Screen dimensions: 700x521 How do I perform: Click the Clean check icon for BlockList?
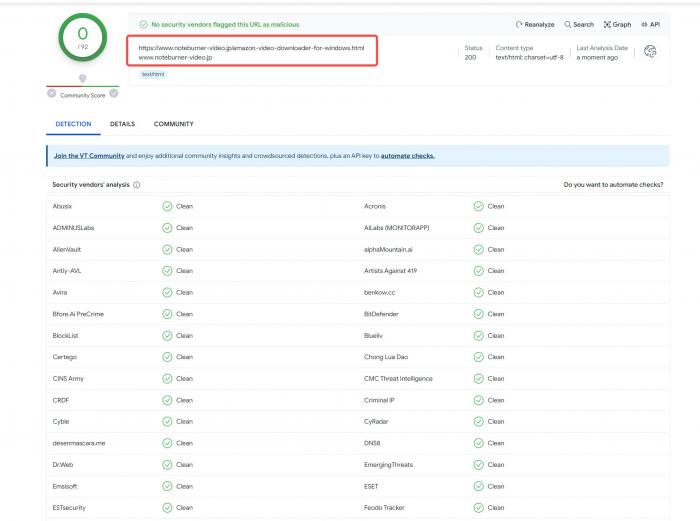click(x=167, y=336)
